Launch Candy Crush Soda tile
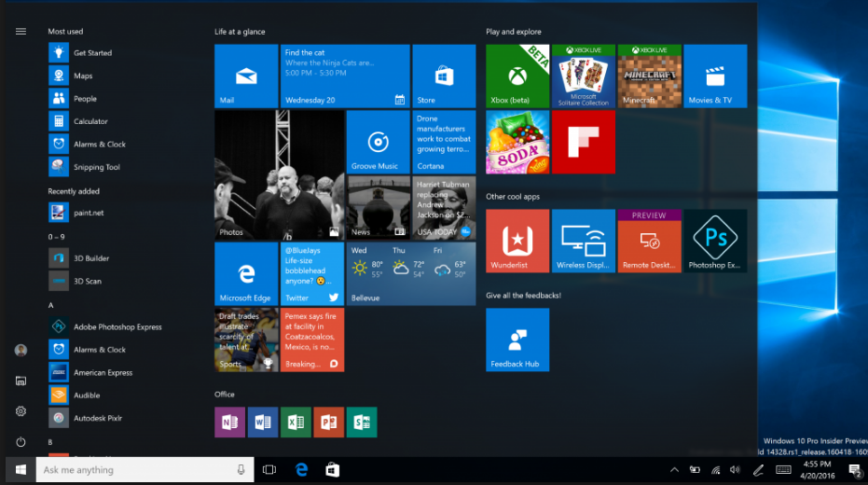Screen dimensions: 868x485 (x=517, y=142)
